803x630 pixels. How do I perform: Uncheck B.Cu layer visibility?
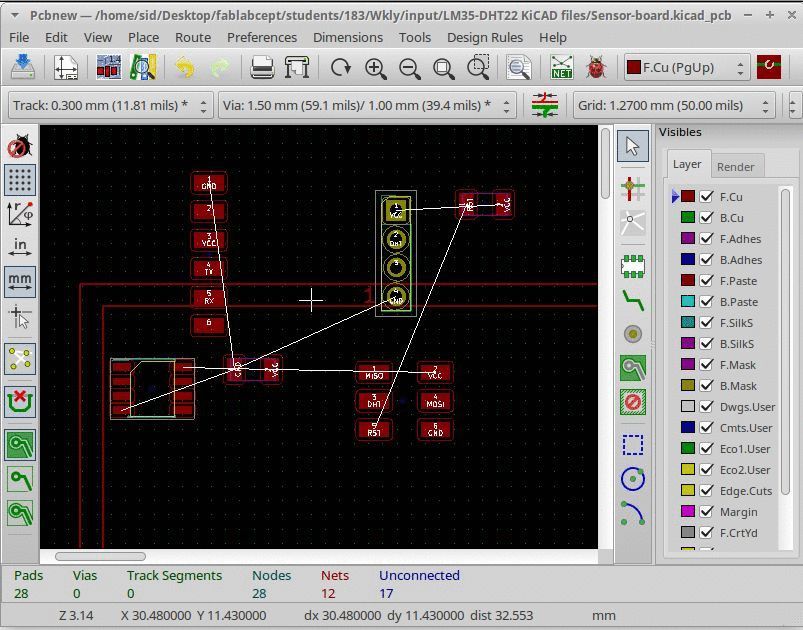706,218
